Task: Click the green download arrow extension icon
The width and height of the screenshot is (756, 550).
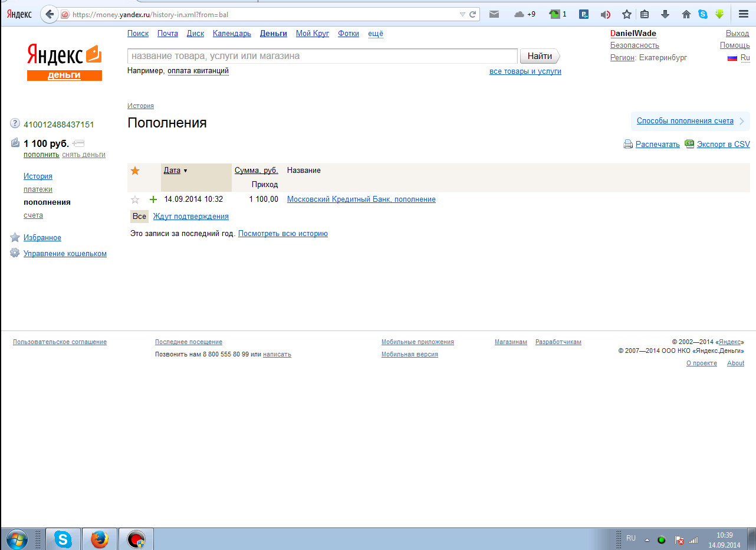Action: point(719,14)
